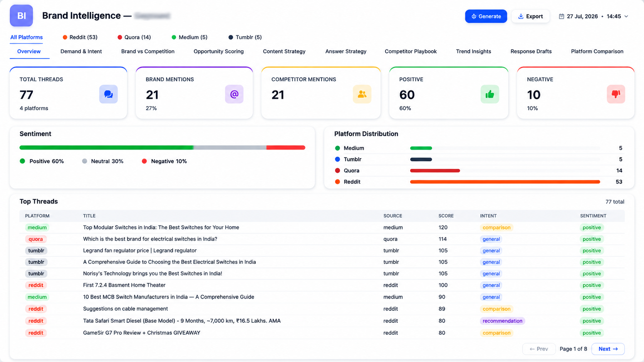
Task: Filter by Medium (5) platform
Action: (190, 37)
